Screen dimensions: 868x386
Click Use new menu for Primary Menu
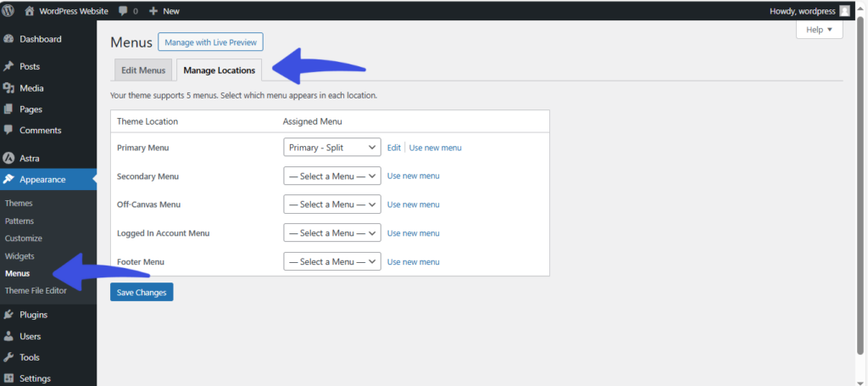435,148
